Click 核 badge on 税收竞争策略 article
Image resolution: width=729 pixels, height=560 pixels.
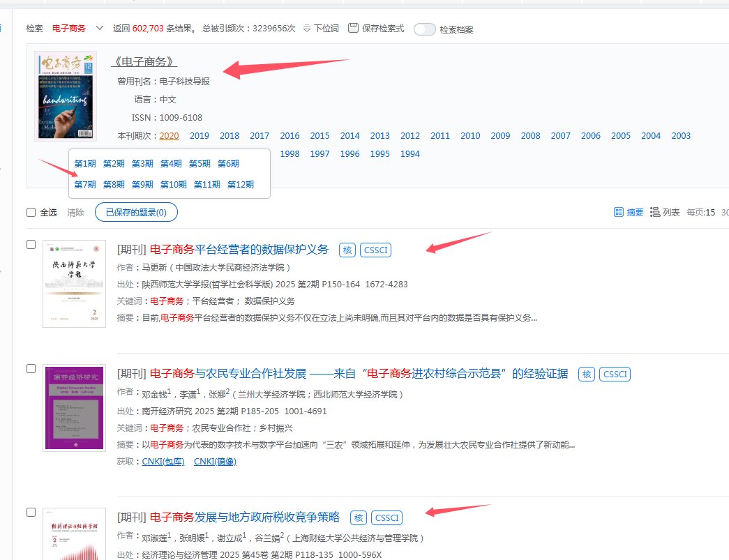pyautogui.click(x=359, y=517)
